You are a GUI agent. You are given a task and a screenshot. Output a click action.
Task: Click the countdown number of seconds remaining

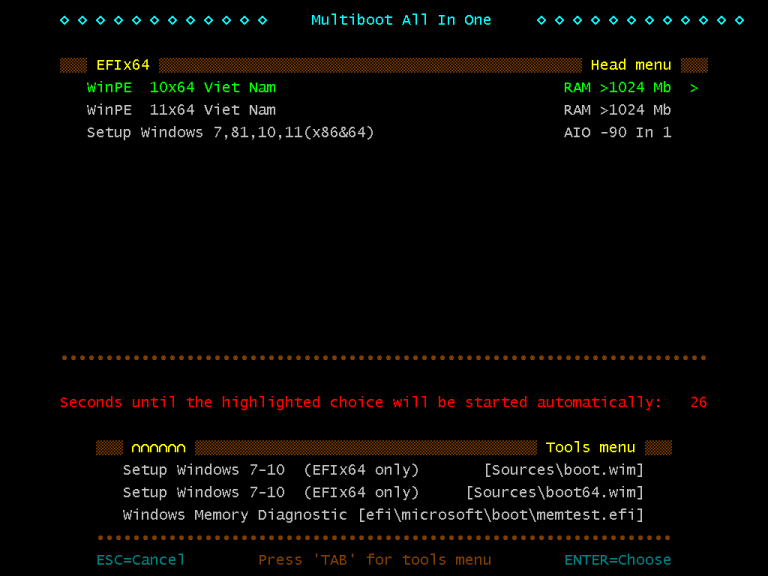698,402
